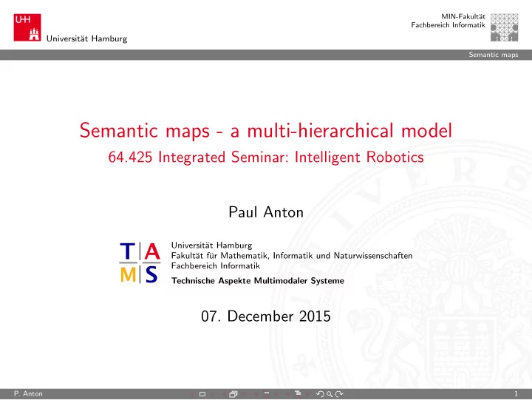
Task: Click the slide number 1 in footer
Action: 516,394
